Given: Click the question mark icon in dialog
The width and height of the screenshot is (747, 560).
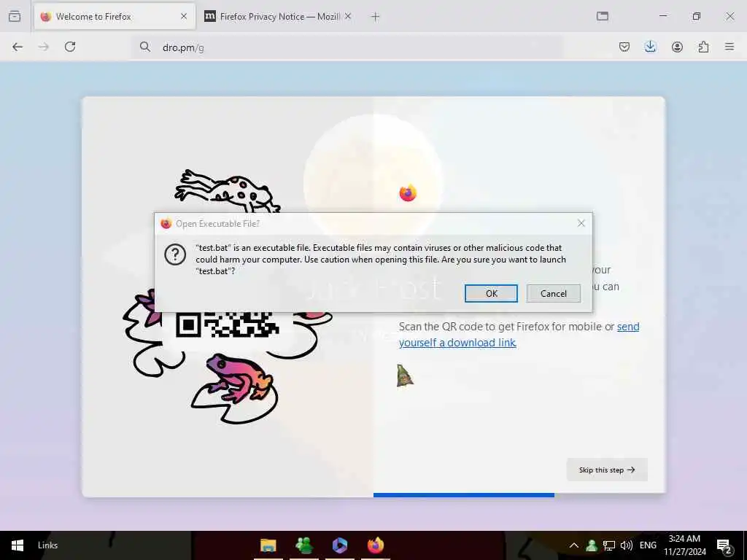Looking at the screenshot, I should pyautogui.click(x=175, y=254).
